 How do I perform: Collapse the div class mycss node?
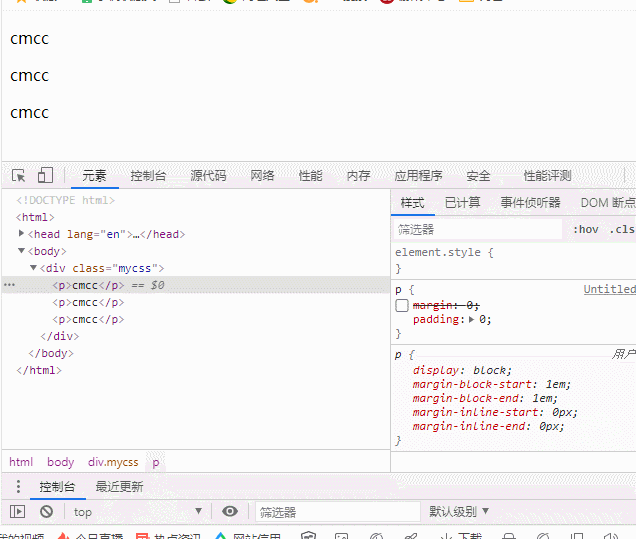(x=34, y=268)
